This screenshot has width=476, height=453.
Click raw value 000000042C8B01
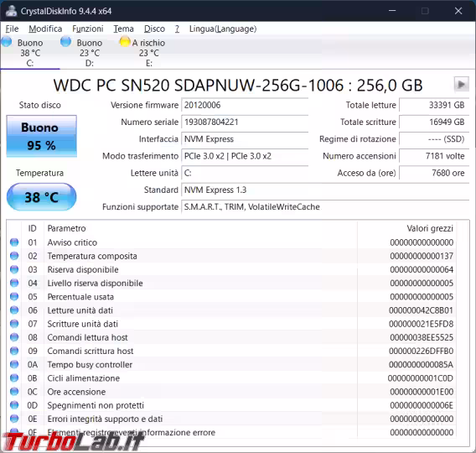click(x=421, y=310)
